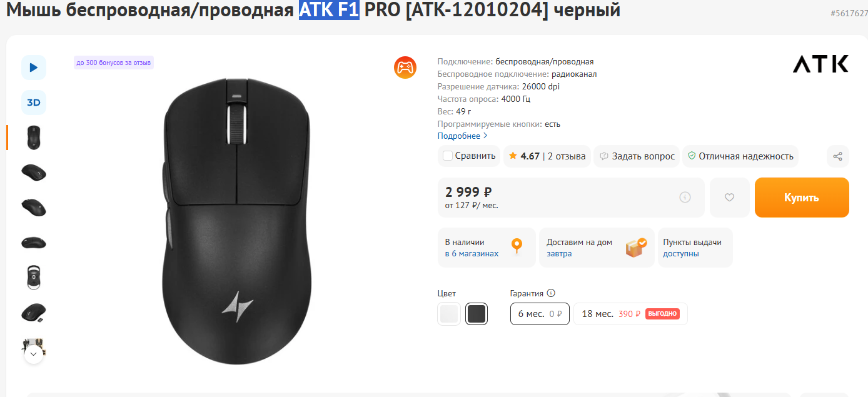
Task: Open the share icon menu
Action: [838, 156]
